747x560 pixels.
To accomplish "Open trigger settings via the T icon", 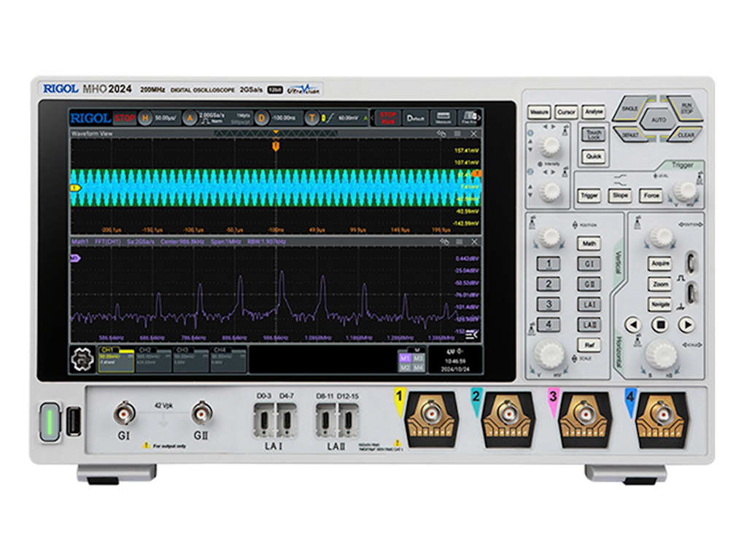I will click(312, 118).
